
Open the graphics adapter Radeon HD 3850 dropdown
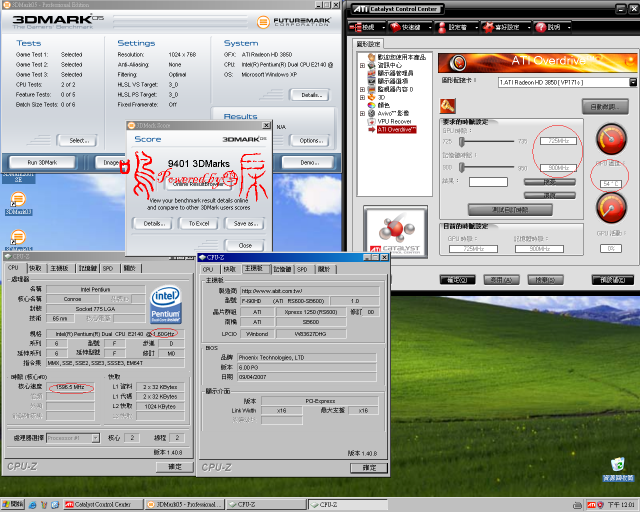[633, 82]
